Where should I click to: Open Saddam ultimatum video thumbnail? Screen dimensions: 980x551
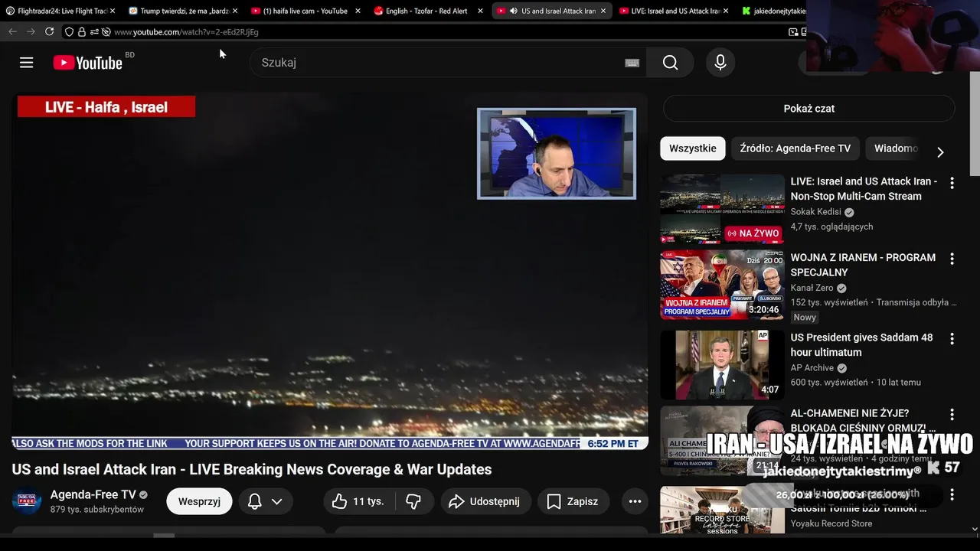tap(722, 364)
